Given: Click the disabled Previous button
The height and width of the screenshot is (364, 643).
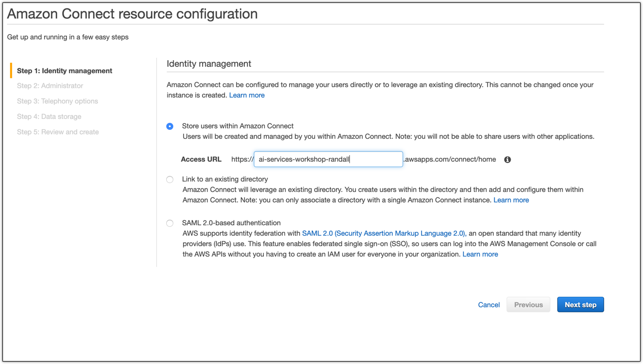Looking at the screenshot, I should [529, 305].
